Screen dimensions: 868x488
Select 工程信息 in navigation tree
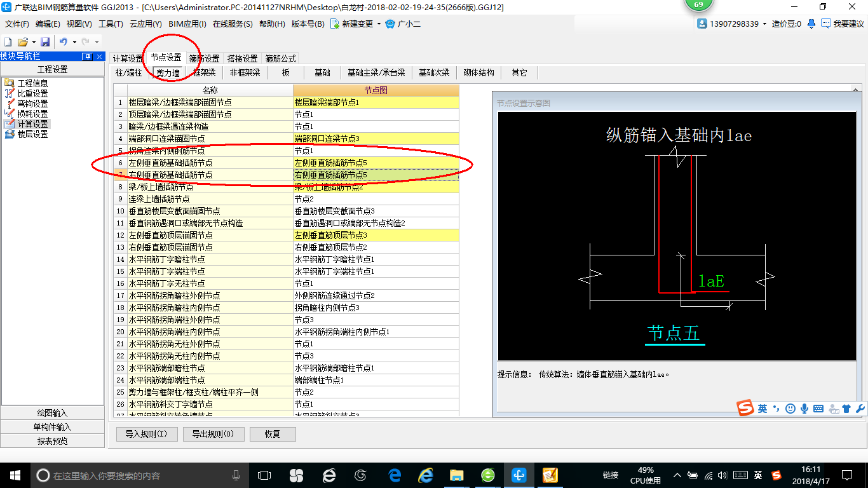click(x=32, y=83)
